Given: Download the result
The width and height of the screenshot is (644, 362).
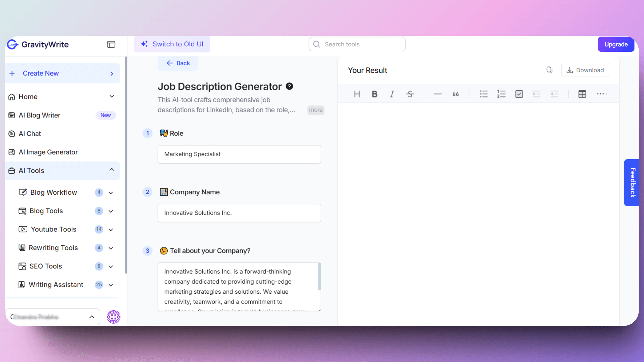Looking at the screenshot, I should tap(585, 70).
